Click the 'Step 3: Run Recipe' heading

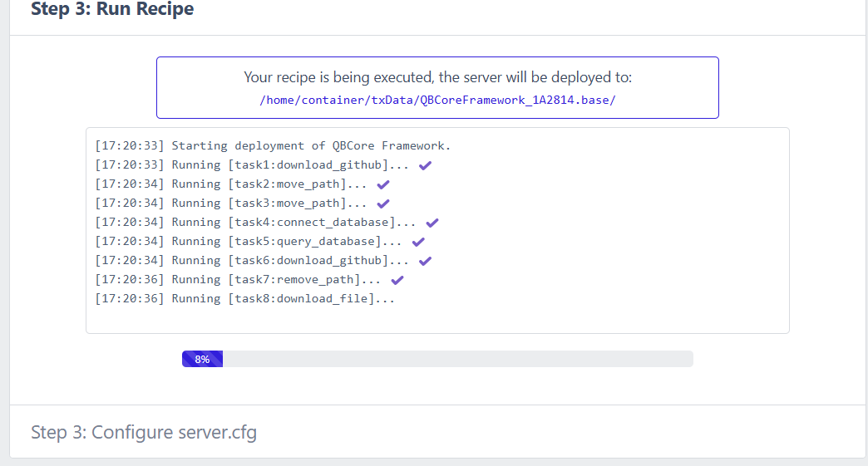pos(112,9)
